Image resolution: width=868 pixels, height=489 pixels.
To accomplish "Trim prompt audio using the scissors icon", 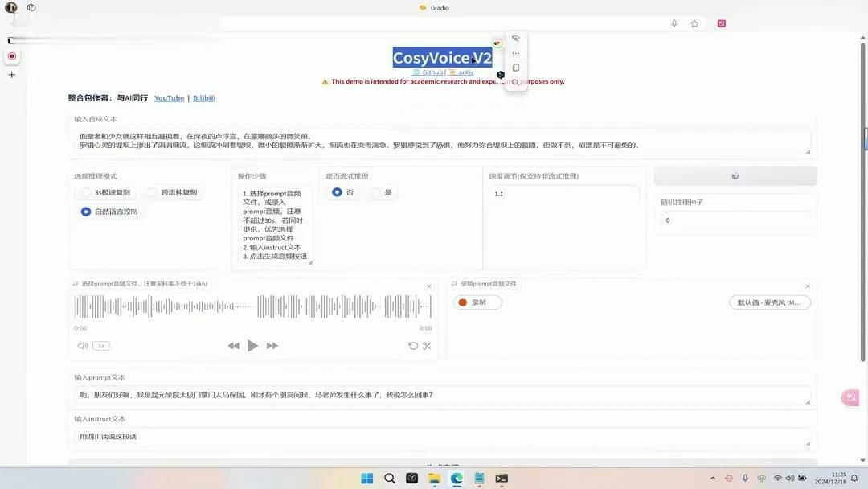I will pos(427,345).
